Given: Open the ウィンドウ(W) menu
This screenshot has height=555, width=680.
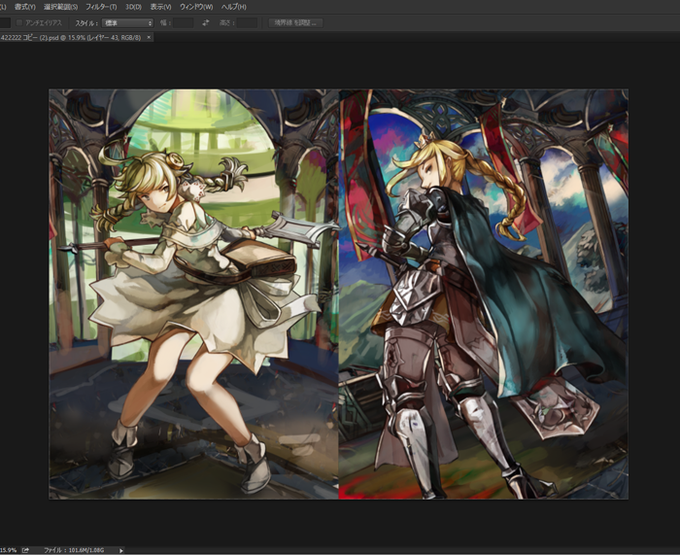Looking at the screenshot, I should click(x=196, y=7).
